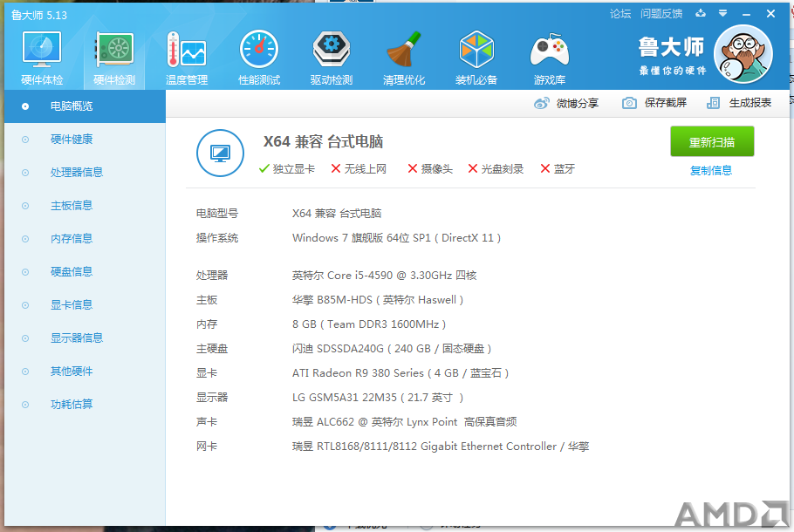Viewport: 794px width, 532px height.
Task: Click the download arrow icon in title bar
Action: tap(701, 13)
